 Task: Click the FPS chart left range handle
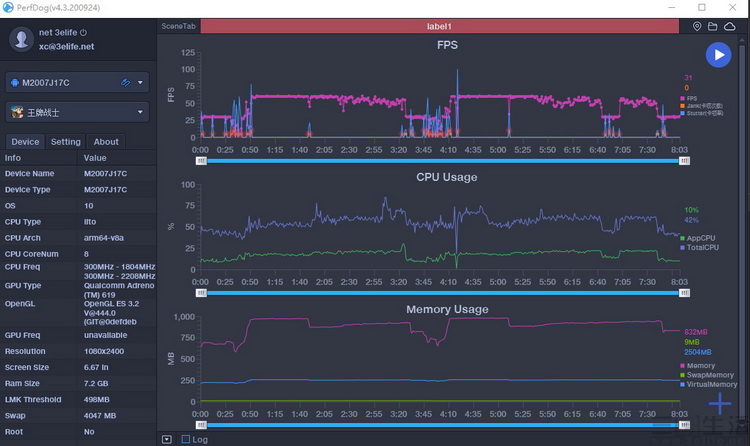(x=201, y=161)
